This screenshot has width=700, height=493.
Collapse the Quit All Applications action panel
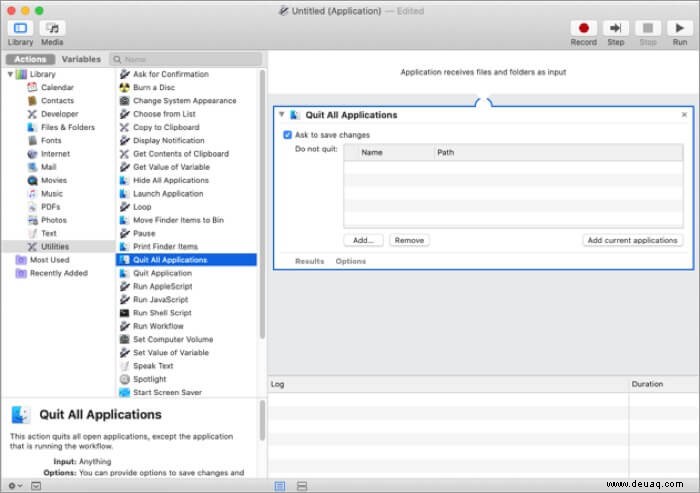coord(282,114)
